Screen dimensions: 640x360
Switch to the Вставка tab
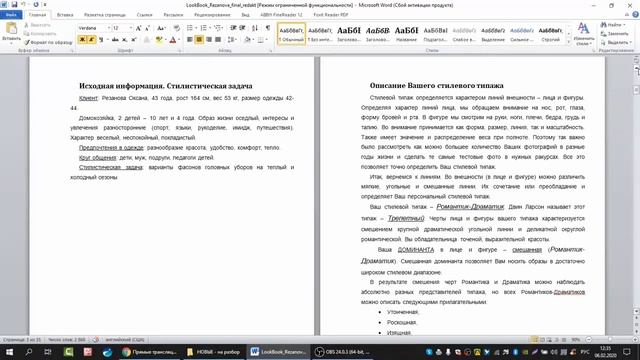(65, 15)
